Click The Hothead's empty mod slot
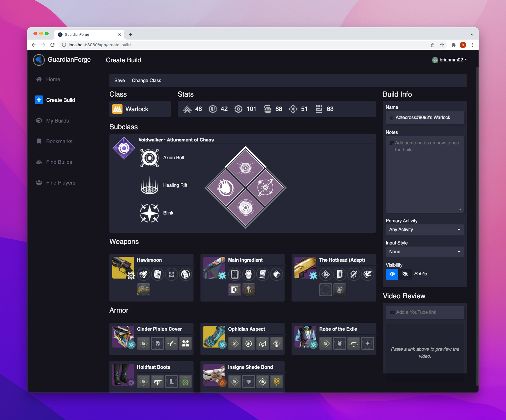This screenshot has width=506, height=420. click(x=326, y=290)
